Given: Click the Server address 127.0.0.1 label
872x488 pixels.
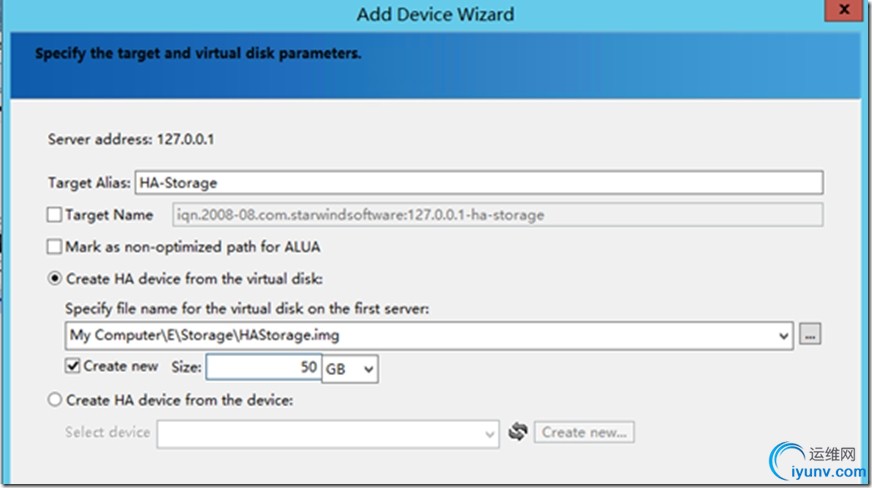Looking at the screenshot, I should (x=131, y=139).
